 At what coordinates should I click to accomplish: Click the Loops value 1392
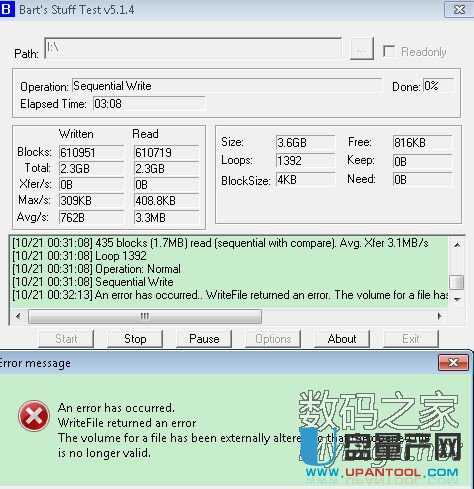(x=305, y=161)
